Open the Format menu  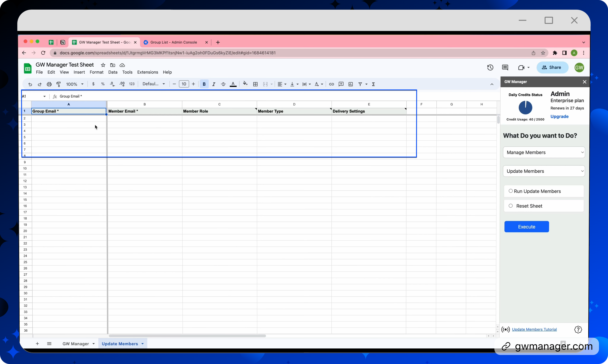(x=97, y=72)
